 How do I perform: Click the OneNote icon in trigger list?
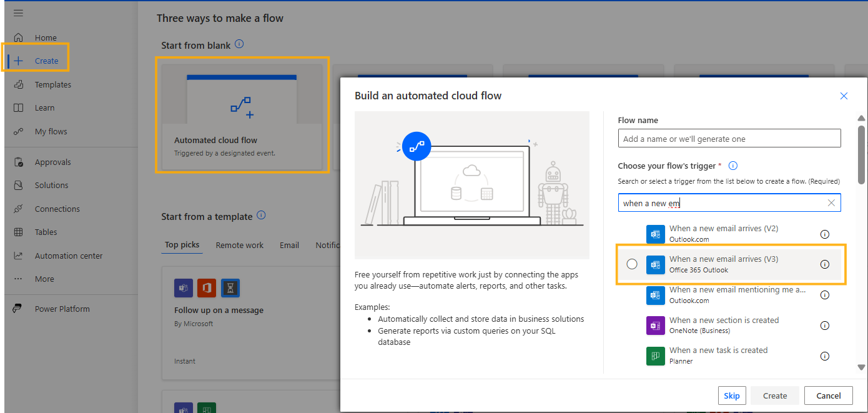(656, 326)
